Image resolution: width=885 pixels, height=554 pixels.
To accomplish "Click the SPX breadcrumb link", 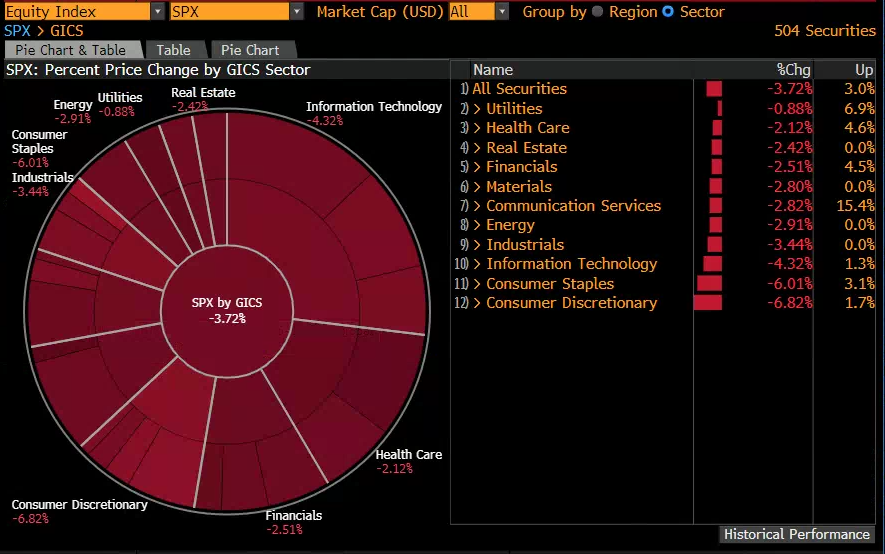I will [18, 31].
